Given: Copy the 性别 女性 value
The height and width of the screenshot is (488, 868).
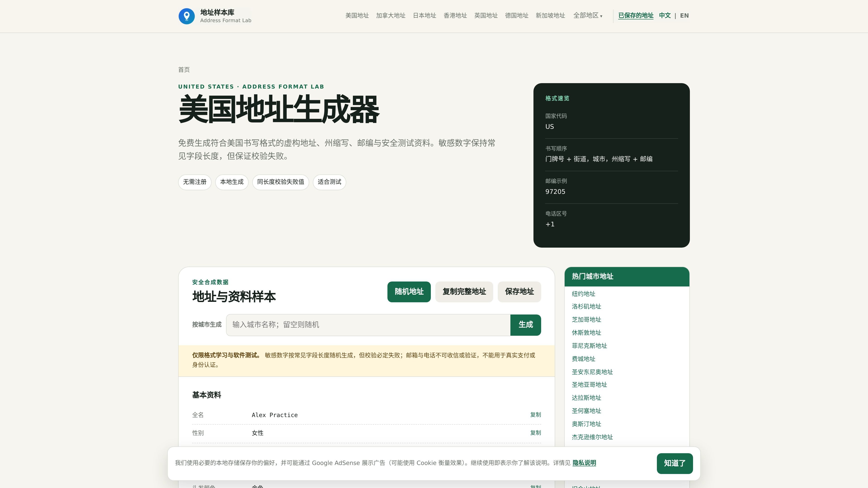Looking at the screenshot, I should (535, 433).
